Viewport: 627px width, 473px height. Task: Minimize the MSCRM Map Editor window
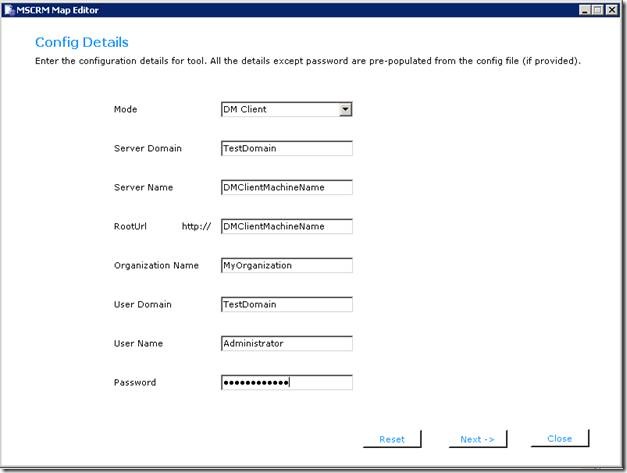585,9
